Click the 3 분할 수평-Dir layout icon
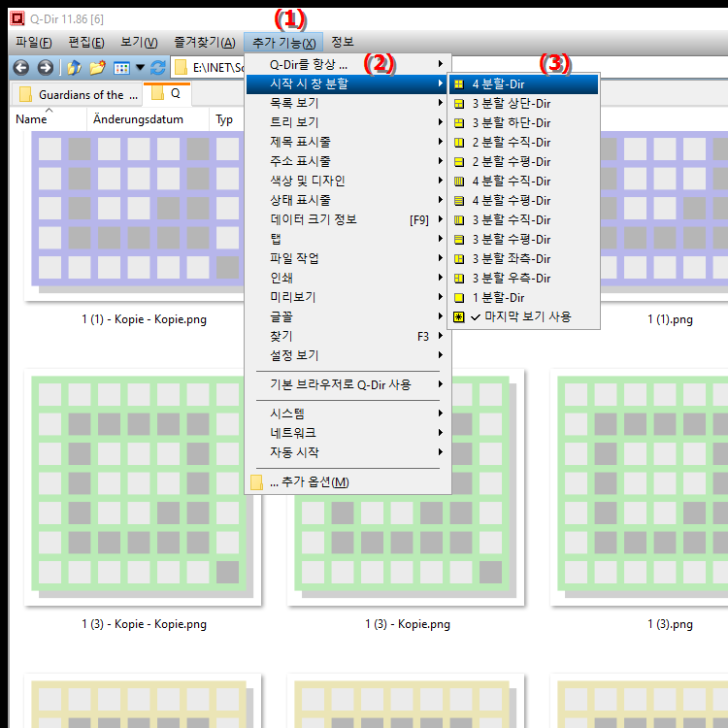This screenshot has width=728, height=728. click(459, 240)
